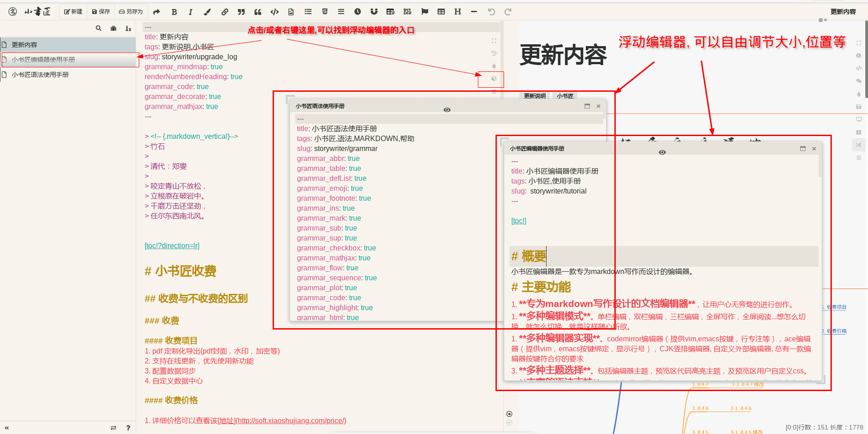Click the HTML5 shield toolbar icon
Screen dimensions: 868x434
pos(325,12)
